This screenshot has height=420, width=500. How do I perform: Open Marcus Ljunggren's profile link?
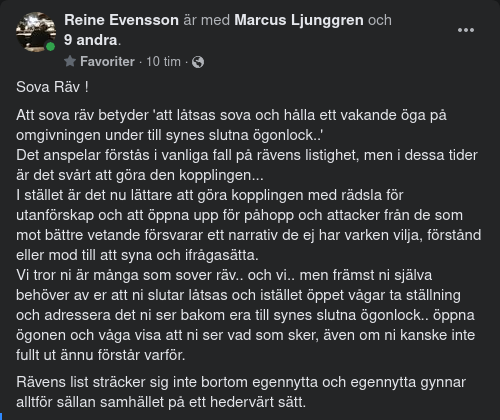[299, 20]
